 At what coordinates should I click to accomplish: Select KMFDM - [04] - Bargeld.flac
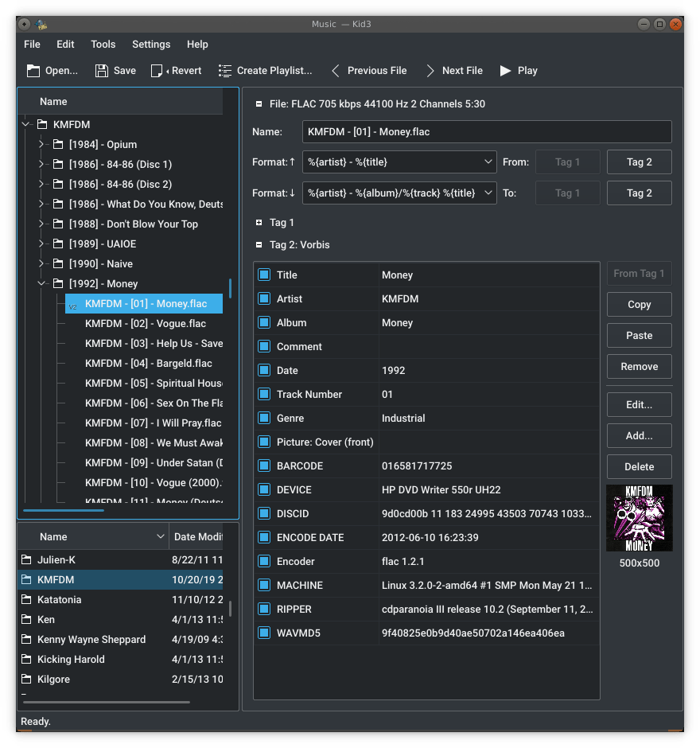tap(148, 364)
